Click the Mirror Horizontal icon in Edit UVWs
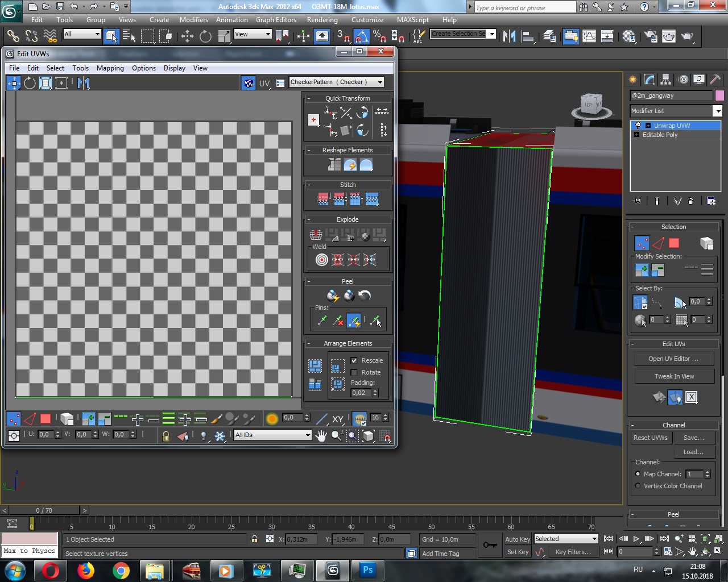 (x=84, y=83)
